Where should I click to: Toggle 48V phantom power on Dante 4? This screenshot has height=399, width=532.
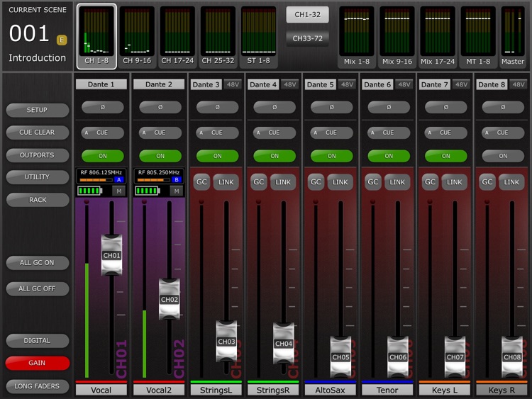coord(289,84)
